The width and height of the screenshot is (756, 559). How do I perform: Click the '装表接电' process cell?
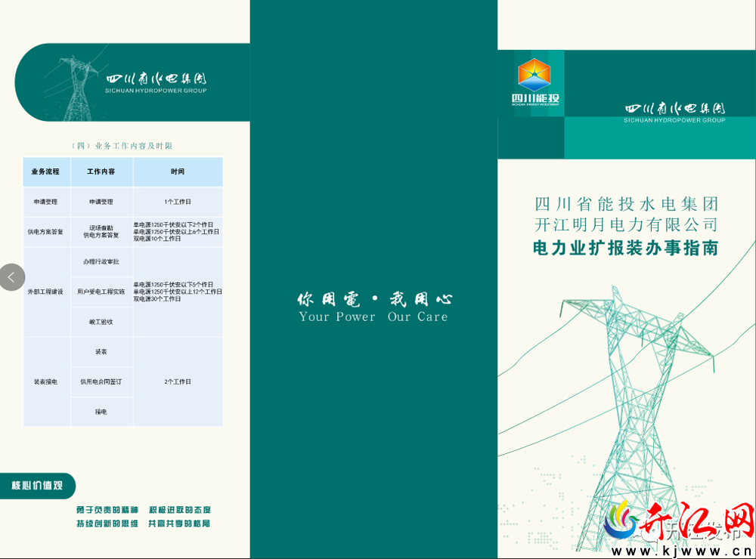click(x=46, y=381)
